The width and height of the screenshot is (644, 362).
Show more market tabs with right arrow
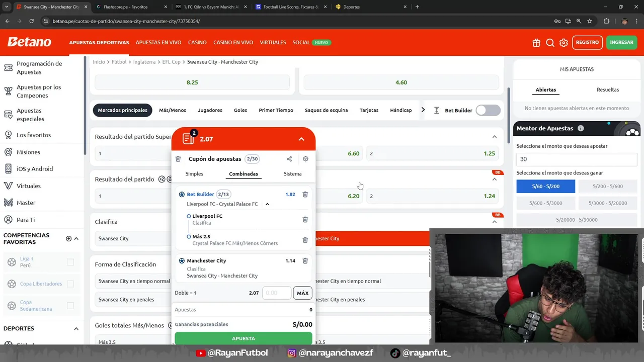423,110
